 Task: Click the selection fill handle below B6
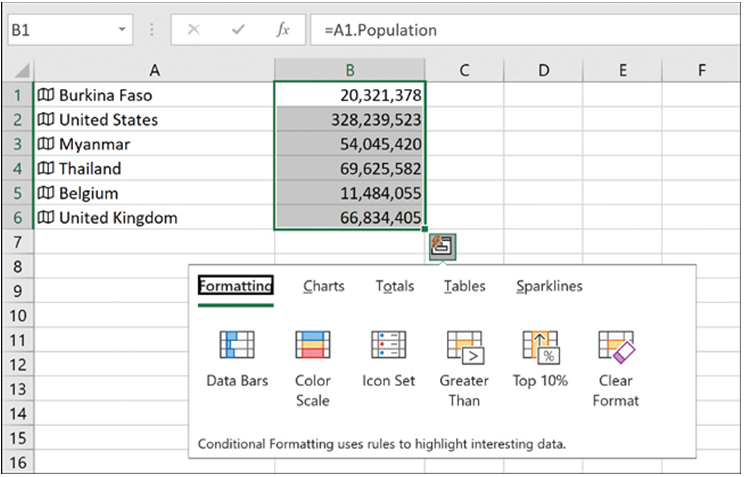click(424, 229)
